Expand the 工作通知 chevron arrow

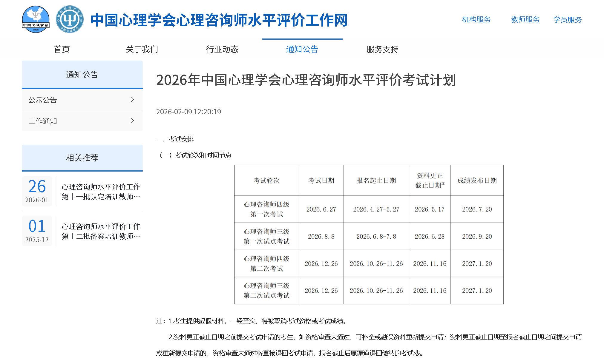pyautogui.click(x=133, y=121)
